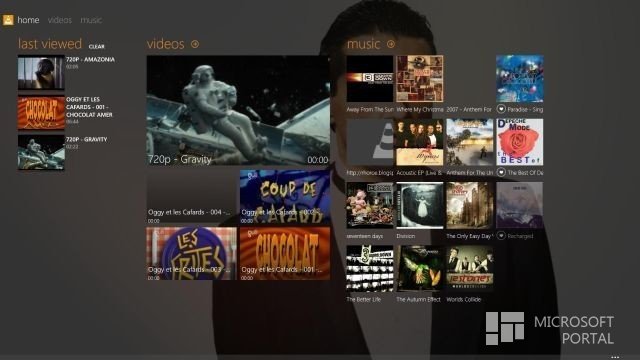Viewport: 640px width, 360px height.
Task: Switch to the music tab
Action: pyautogui.click(x=91, y=20)
